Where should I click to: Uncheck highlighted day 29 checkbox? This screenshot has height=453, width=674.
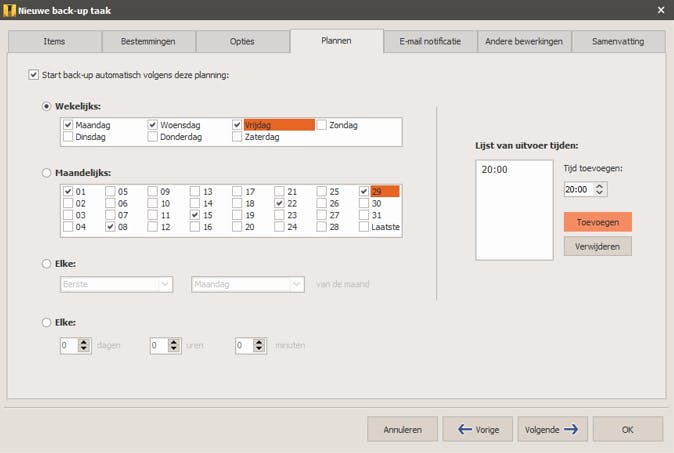click(364, 191)
